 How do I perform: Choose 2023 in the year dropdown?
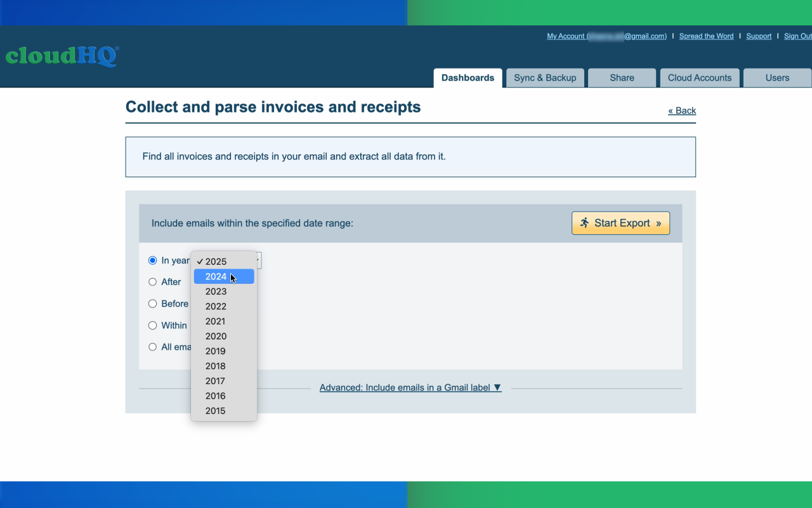(224, 291)
